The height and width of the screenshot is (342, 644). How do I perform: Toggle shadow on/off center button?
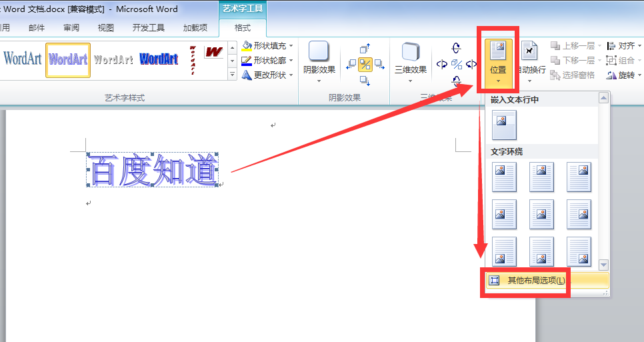tap(365, 65)
